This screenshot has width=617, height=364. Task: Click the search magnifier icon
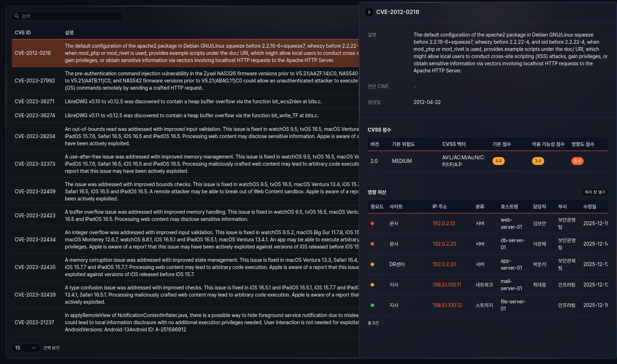(17, 16)
